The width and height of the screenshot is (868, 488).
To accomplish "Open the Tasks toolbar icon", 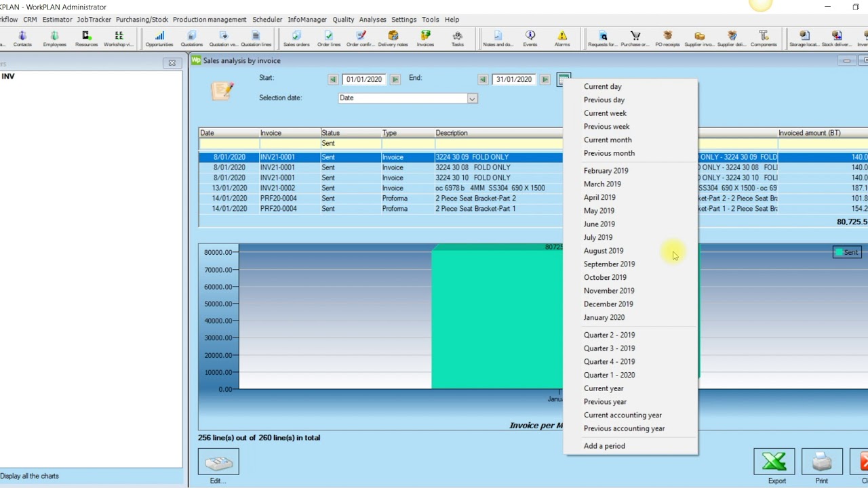I will point(458,39).
